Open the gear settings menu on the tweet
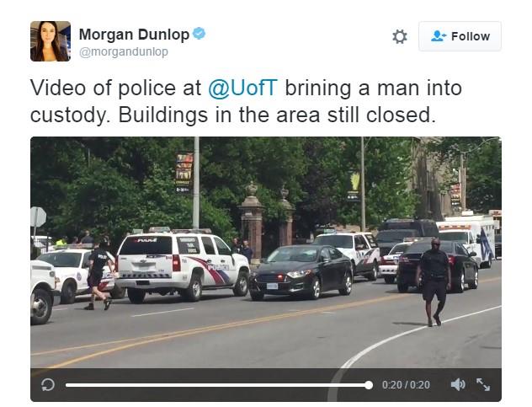 point(400,36)
